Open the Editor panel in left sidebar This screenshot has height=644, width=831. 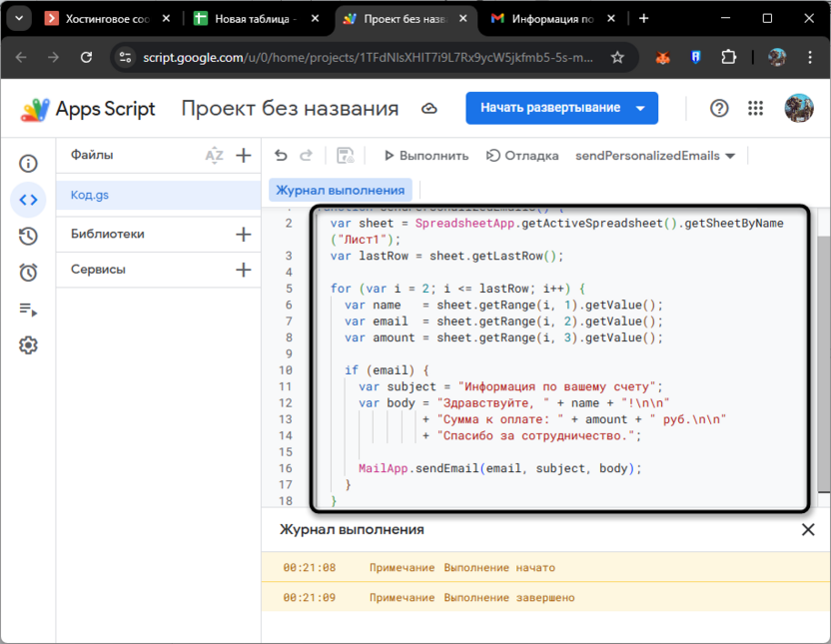tap(28, 200)
